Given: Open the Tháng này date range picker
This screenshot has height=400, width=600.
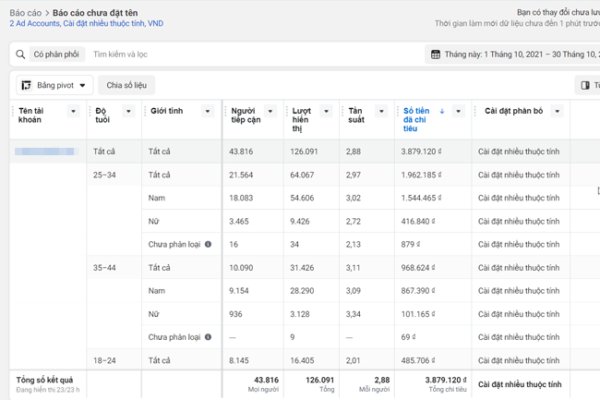Looking at the screenshot, I should click(x=510, y=54).
